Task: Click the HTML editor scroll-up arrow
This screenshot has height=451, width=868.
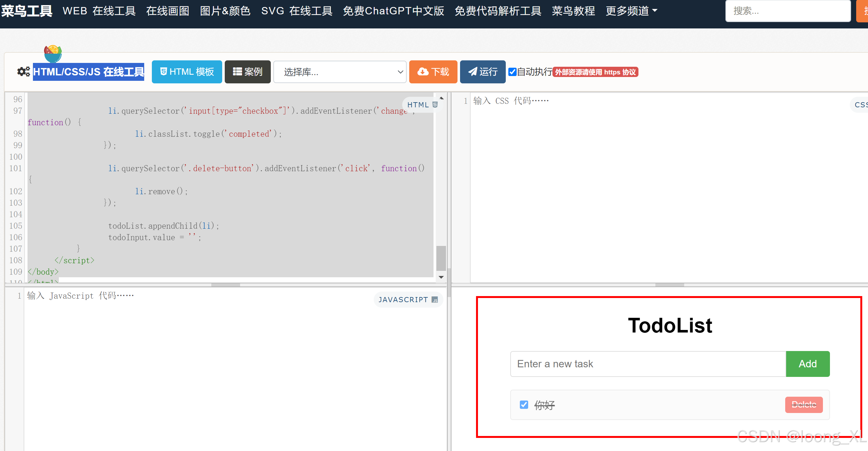Action: (x=441, y=98)
